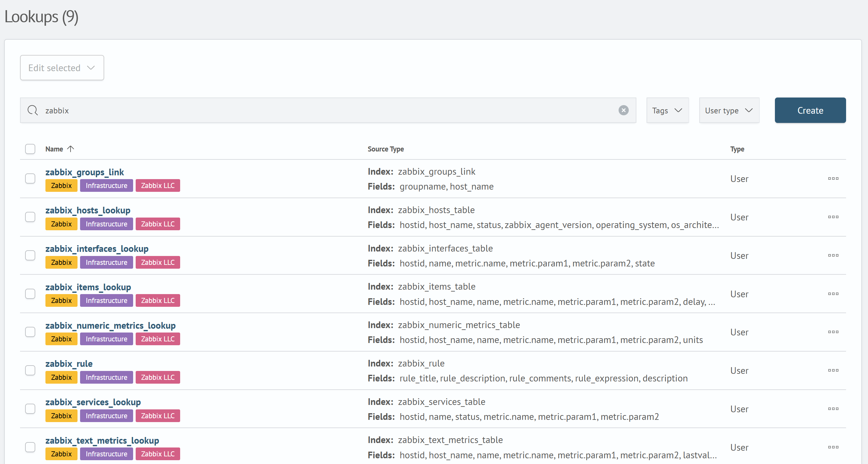Check the zabbix_numeric_metrics_lookup row checkbox
Image resolution: width=868 pixels, height=464 pixels.
coord(30,332)
